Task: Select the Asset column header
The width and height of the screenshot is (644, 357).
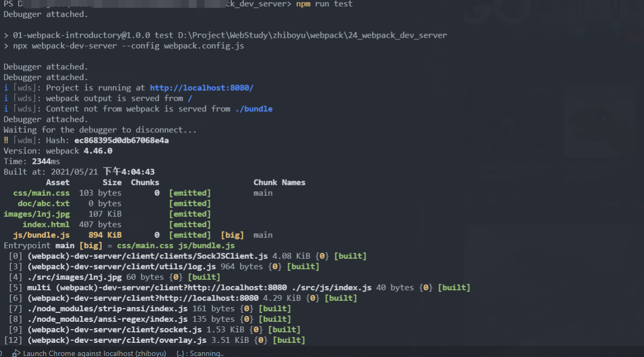Action: click(58, 182)
